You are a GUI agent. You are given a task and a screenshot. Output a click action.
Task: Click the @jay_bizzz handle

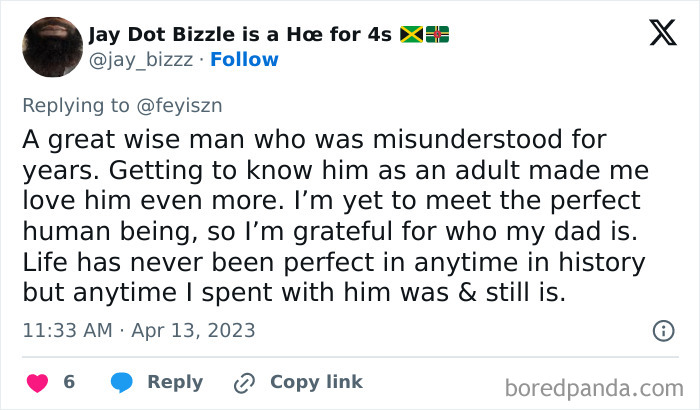[139, 60]
